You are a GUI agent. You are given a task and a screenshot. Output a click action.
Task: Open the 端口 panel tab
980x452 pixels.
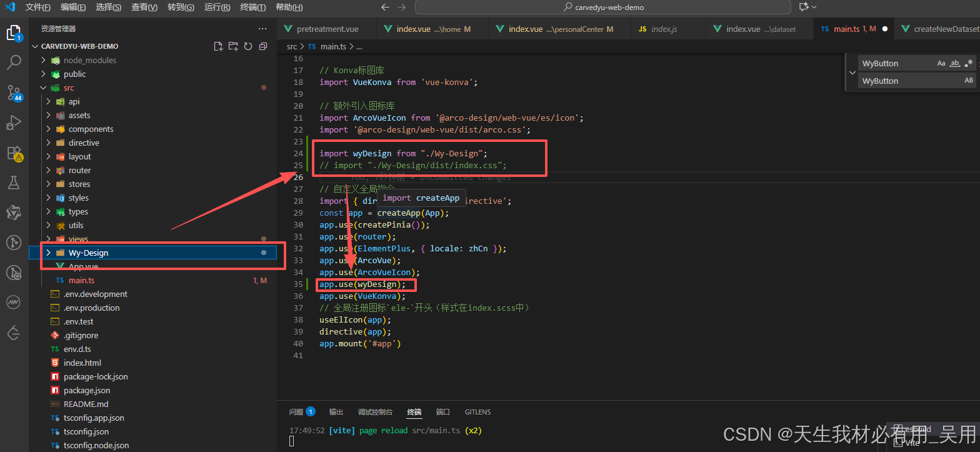point(443,412)
